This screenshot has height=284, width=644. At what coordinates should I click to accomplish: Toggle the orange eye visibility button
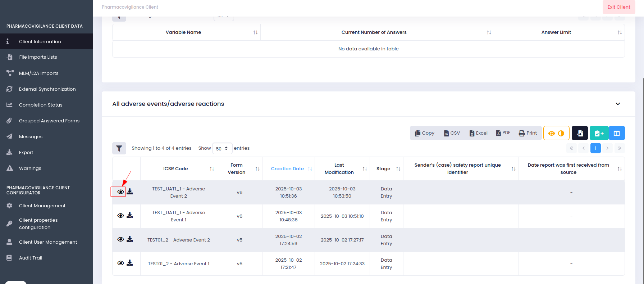pos(551,133)
